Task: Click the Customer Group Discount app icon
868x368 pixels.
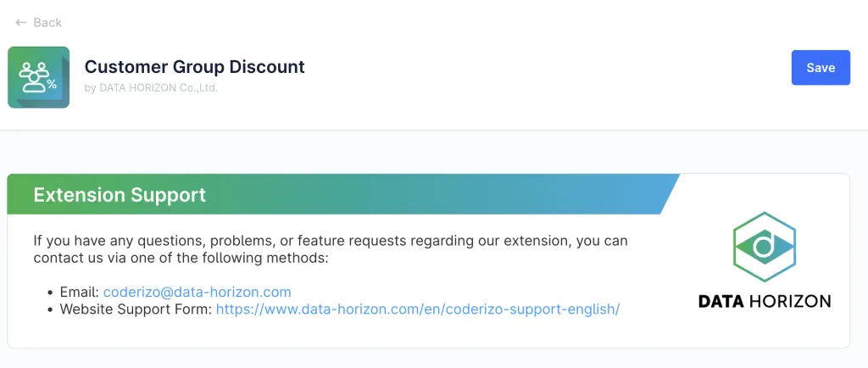Action: pos(39,77)
